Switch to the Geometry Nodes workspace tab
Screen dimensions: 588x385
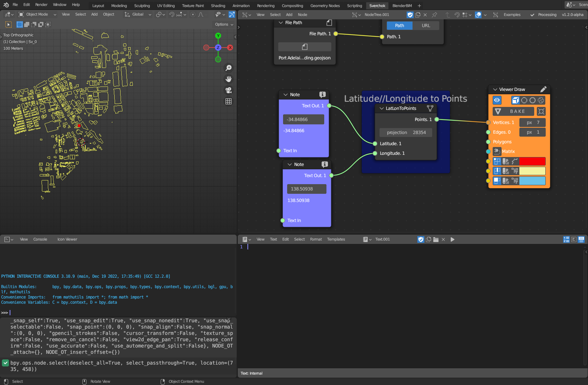click(325, 6)
